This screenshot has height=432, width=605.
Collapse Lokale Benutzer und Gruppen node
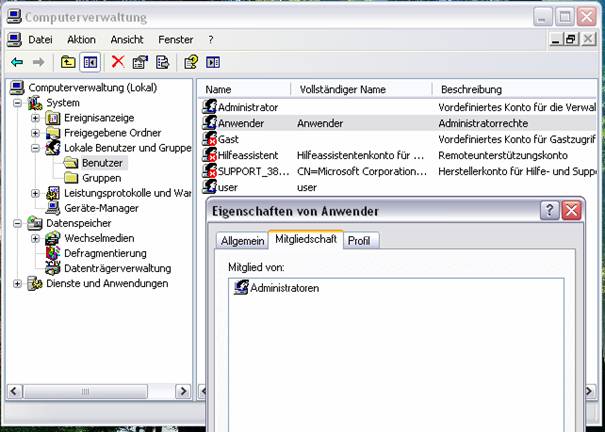coord(35,148)
